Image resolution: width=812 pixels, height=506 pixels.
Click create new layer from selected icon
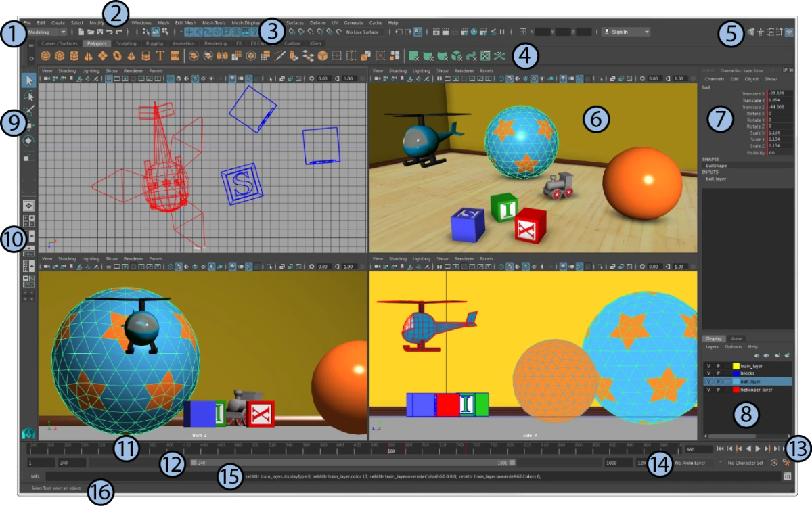[x=788, y=355]
